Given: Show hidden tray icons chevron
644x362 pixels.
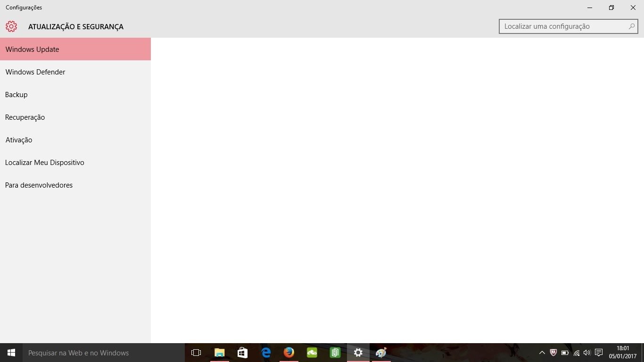Looking at the screenshot, I should (x=542, y=353).
